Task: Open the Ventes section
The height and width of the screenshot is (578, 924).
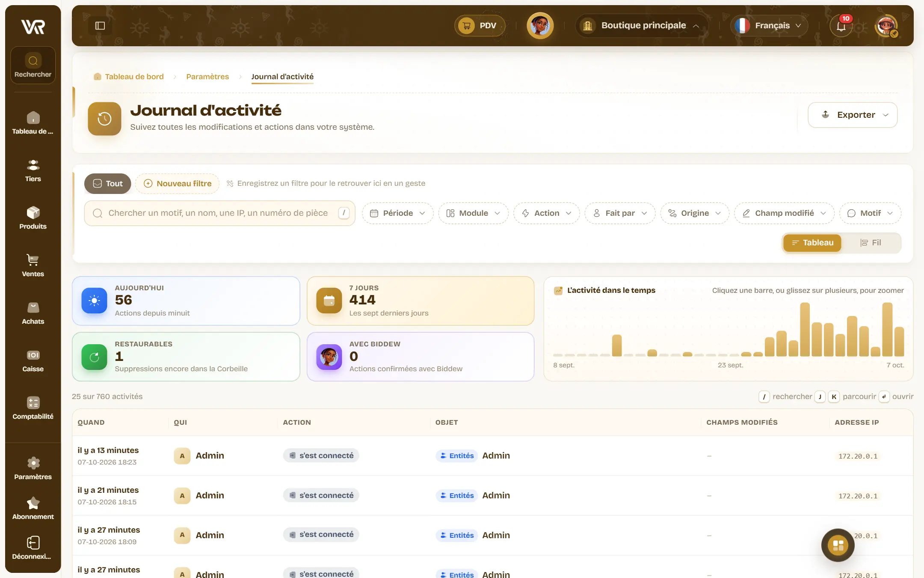Action: click(33, 266)
